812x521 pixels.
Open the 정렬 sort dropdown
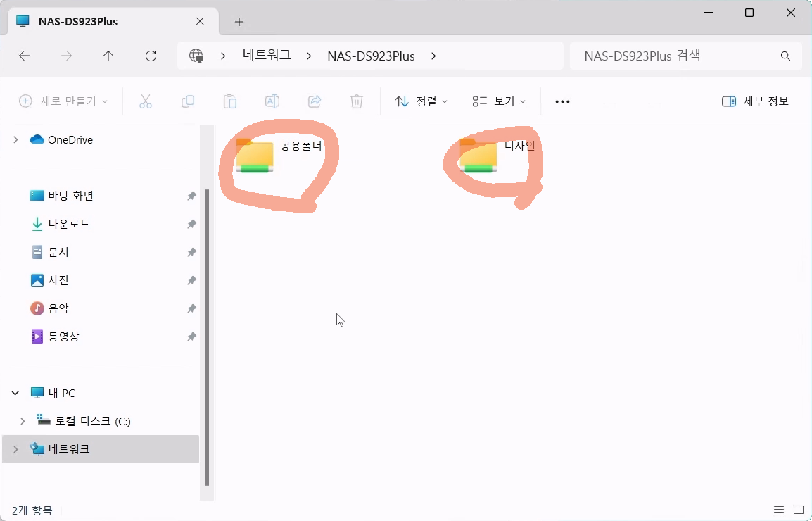pos(421,101)
